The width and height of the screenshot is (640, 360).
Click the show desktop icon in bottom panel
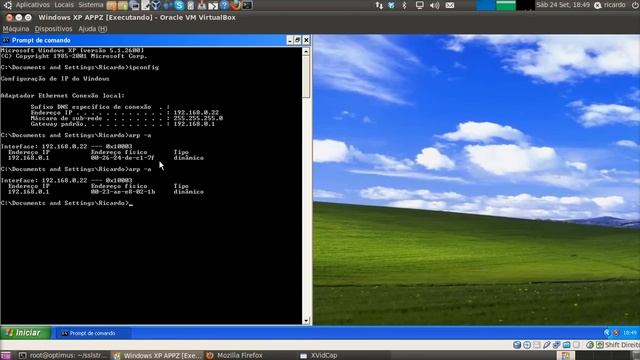pos(6,356)
